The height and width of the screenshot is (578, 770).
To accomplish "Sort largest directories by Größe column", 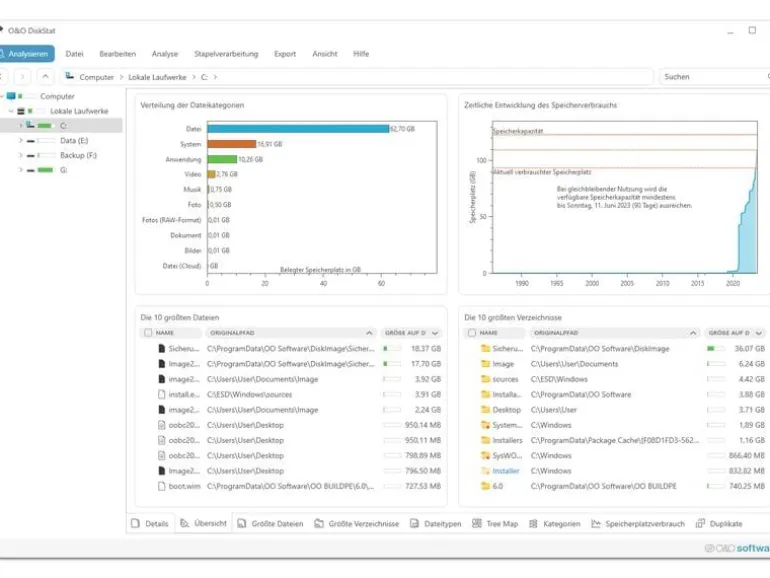I will [735, 333].
